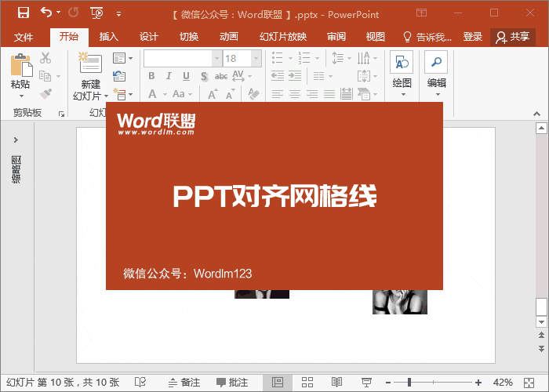Reset the slide with the reset icon
The image size is (549, 392).
pyautogui.click(x=119, y=76)
